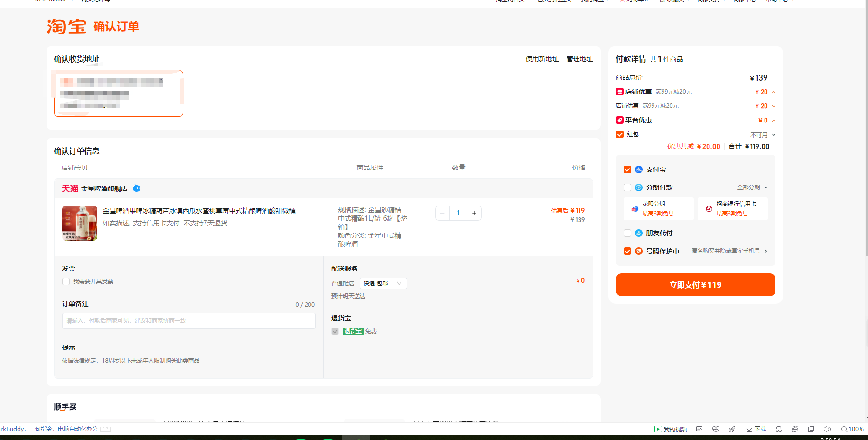Viewport: 868px width, 440px height.
Task: Click the Alipay 支付宝 logo icon
Action: (639, 169)
